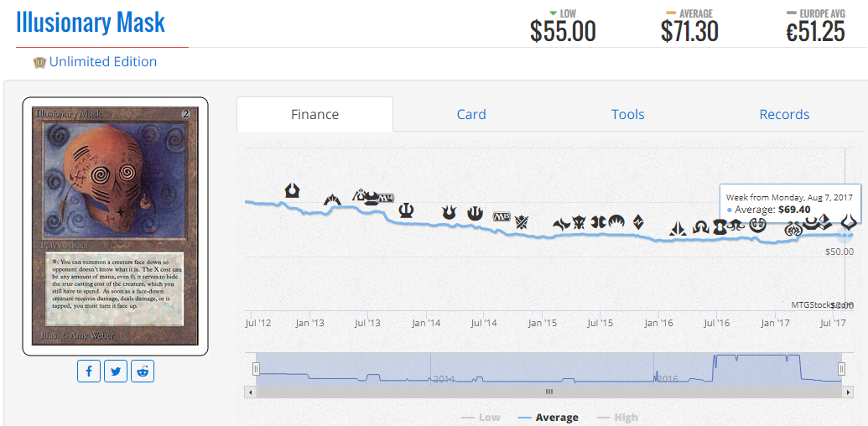868x426 pixels.
Task: Click the Low price $55.00
Action: (x=563, y=31)
